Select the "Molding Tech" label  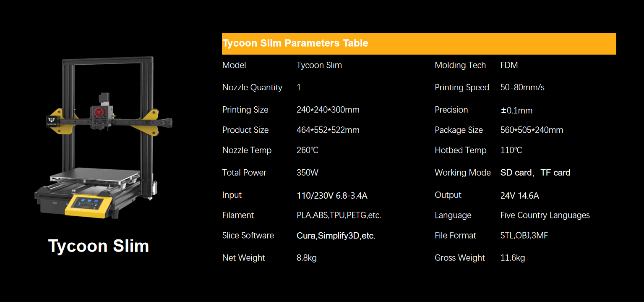(460, 65)
